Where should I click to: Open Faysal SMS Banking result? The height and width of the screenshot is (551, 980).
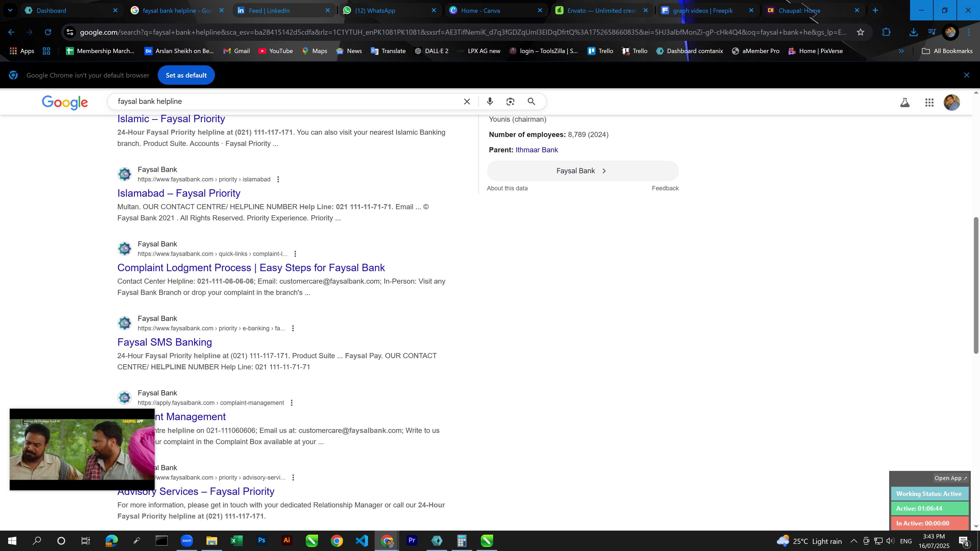coord(165,342)
